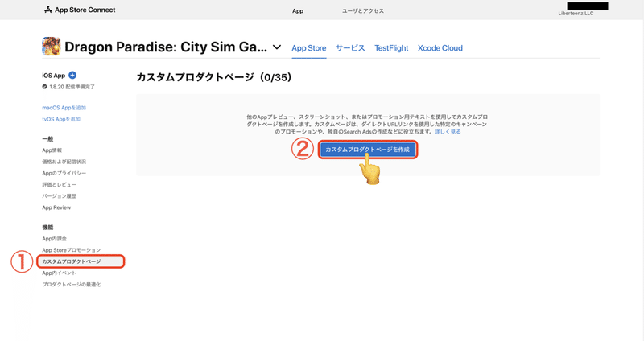
Task: Open 価格および配信状況 in sidebar
Action: 64,162
